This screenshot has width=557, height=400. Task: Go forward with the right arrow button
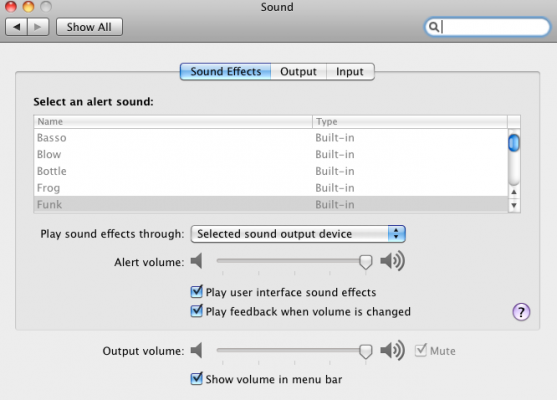point(38,27)
